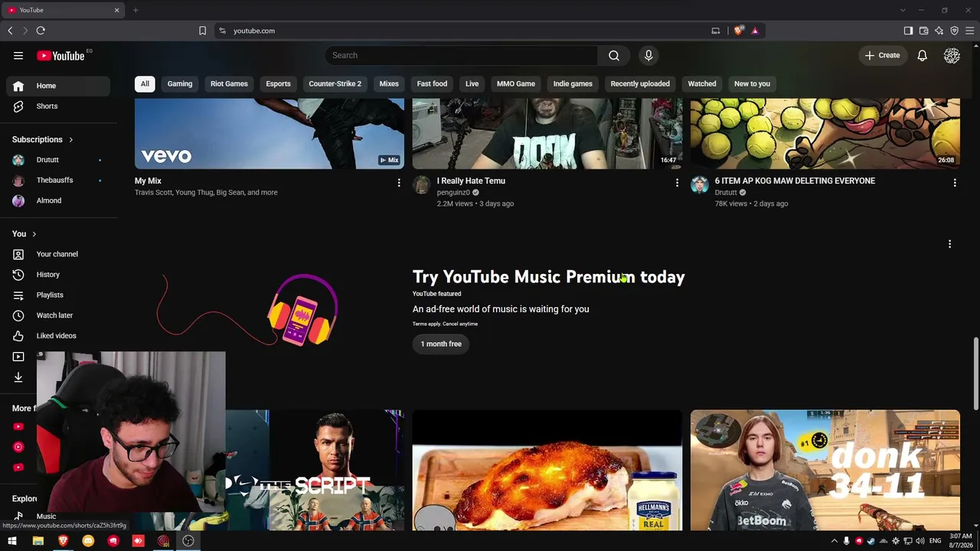Open Liked videos in the sidebar
Image resolution: width=980 pixels, height=551 pixels.
tap(55, 336)
